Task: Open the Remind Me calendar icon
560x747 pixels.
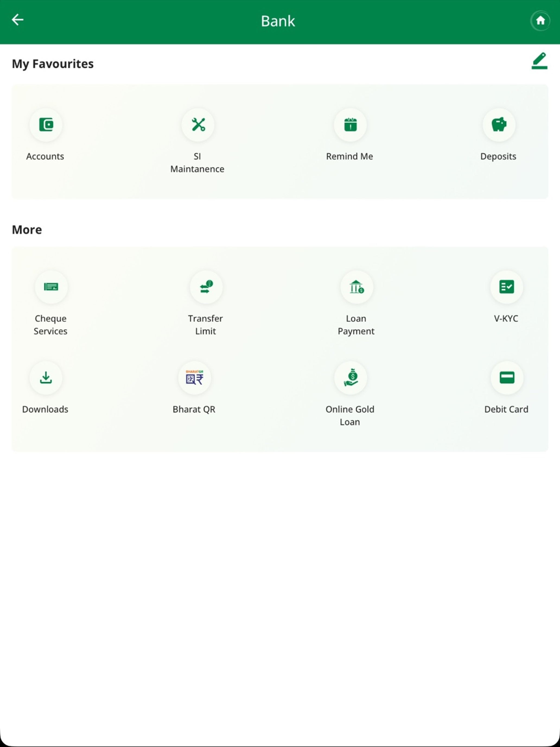Action: [x=350, y=125]
